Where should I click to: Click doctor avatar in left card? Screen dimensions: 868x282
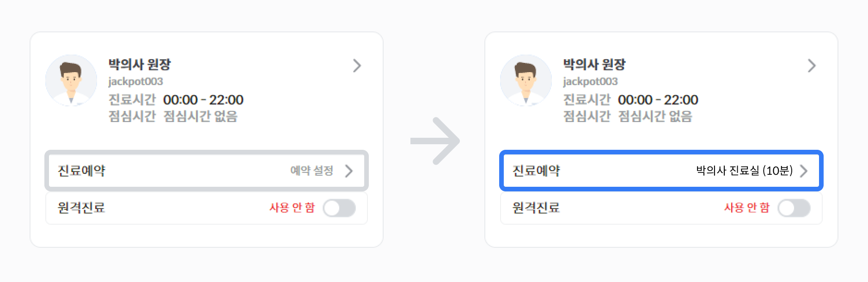click(71, 81)
